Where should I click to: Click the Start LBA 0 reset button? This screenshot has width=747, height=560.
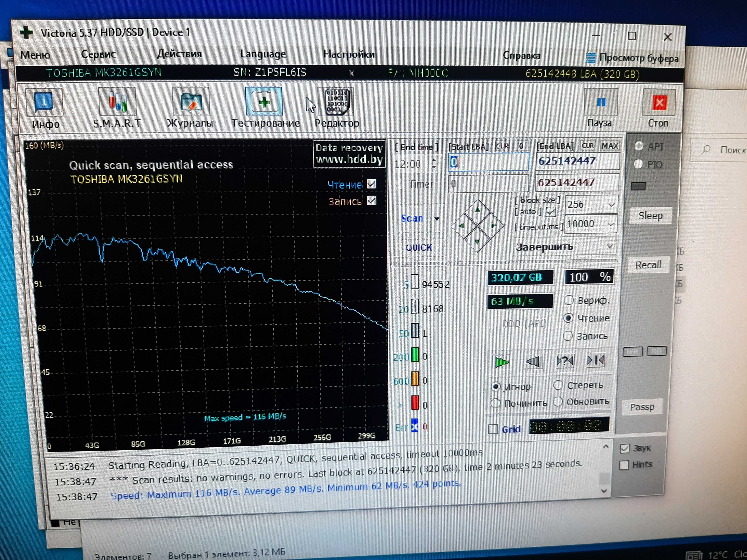pyautogui.click(x=521, y=146)
